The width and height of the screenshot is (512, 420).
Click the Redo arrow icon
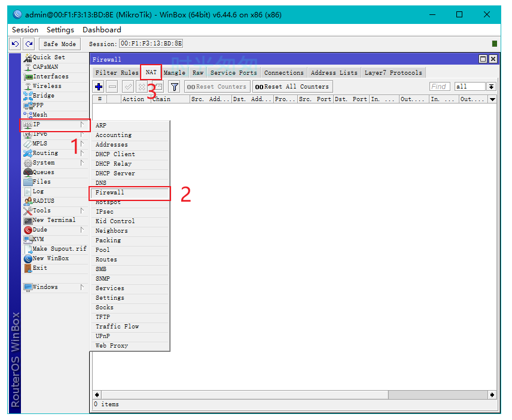click(x=29, y=44)
